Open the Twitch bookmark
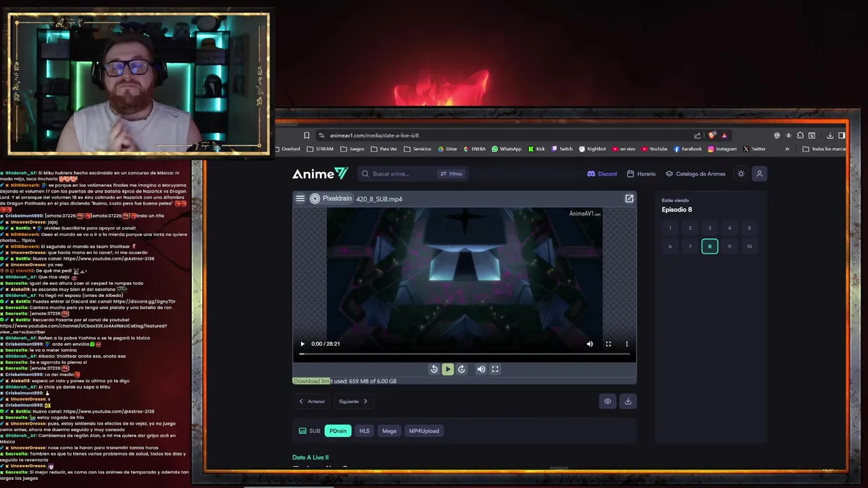This screenshot has width=868, height=488. (x=562, y=148)
